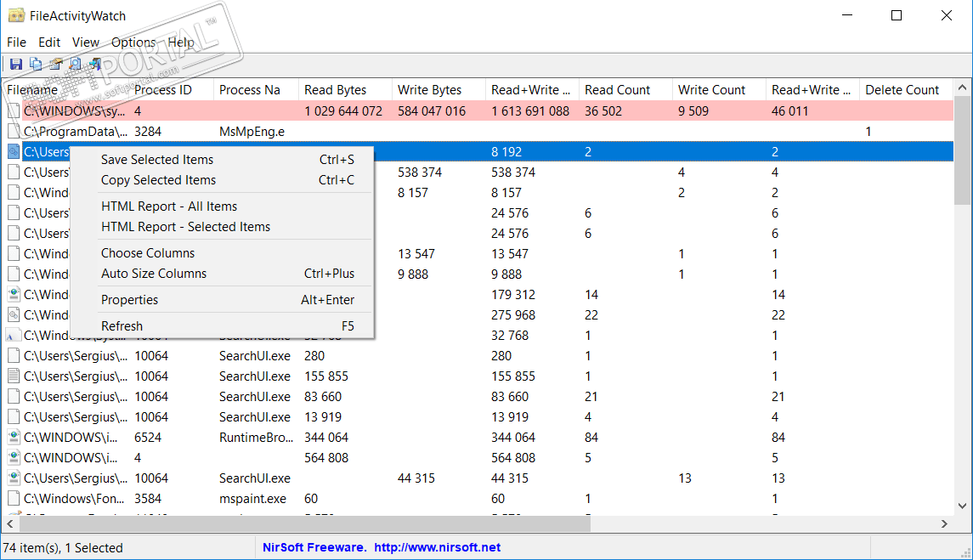
Task: Click icon of row with 179 312 bytes
Action: [14, 294]
